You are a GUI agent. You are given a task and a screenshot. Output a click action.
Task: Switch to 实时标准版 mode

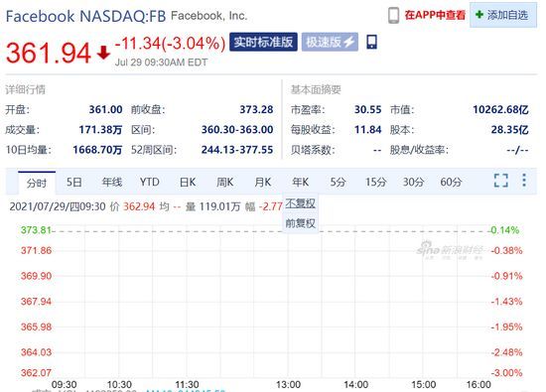pos(263,42)
